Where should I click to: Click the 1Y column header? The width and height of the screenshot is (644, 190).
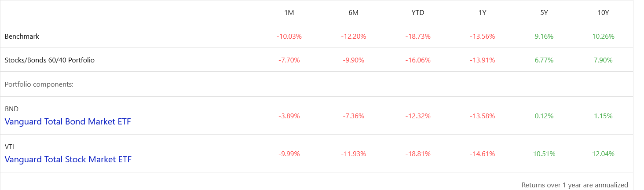482,13
